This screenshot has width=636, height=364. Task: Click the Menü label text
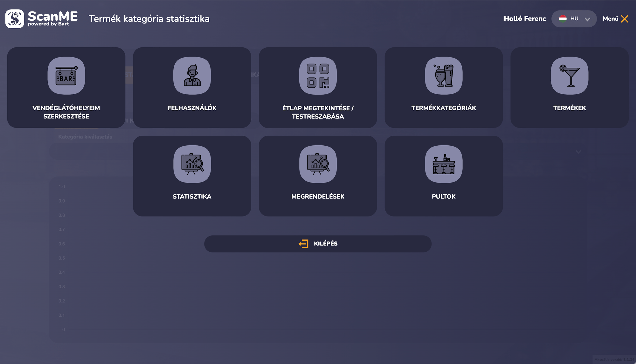point(610,19)
